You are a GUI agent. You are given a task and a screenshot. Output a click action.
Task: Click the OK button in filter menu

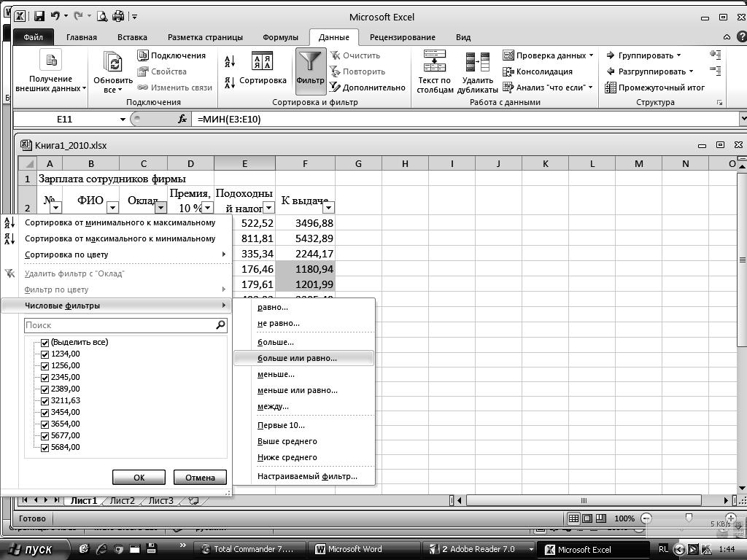tap(139, 478)
